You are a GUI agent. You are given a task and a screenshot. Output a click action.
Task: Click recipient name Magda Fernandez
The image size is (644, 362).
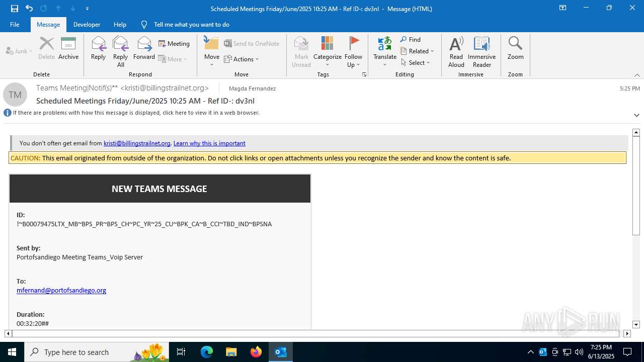click(252, 88)
